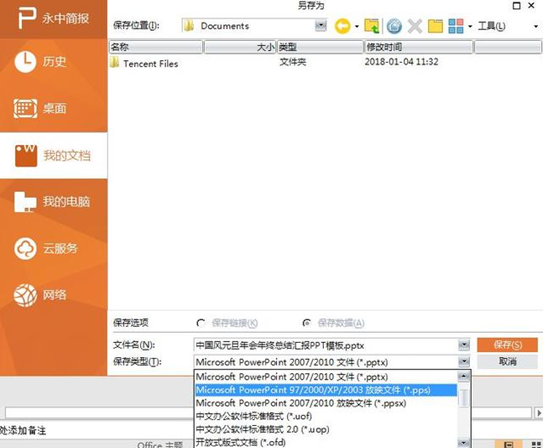Choose 开放式版式文档 (*.ofd) option
This screenshot has width=554, height=448.
click(326, 442)
